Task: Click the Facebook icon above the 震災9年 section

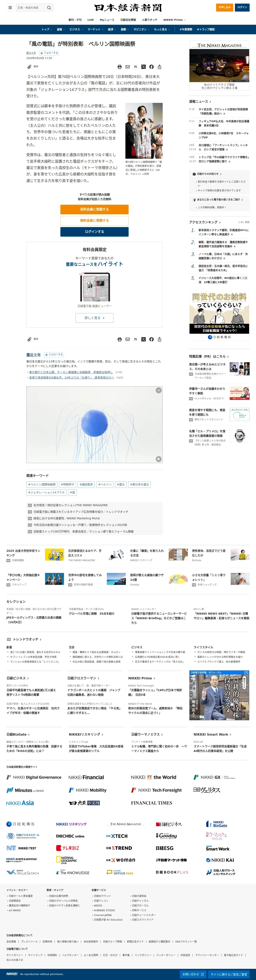Action: (x=151, y=339)
